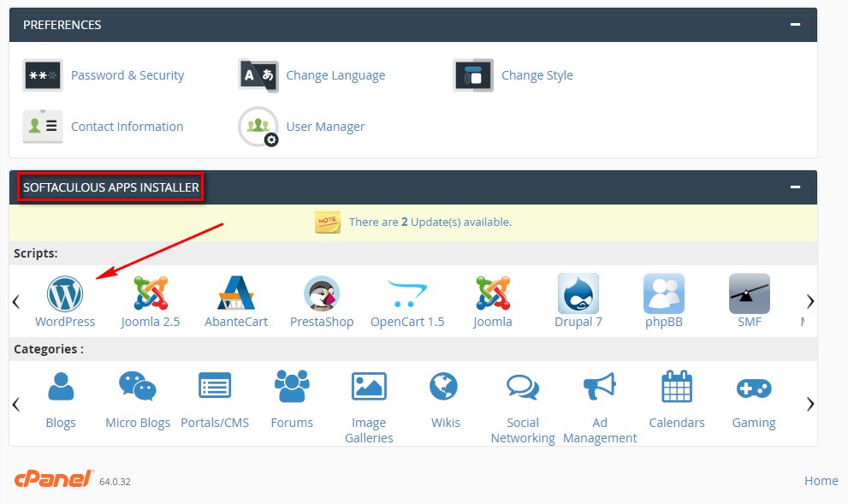Open the Password & Security link

127,75
